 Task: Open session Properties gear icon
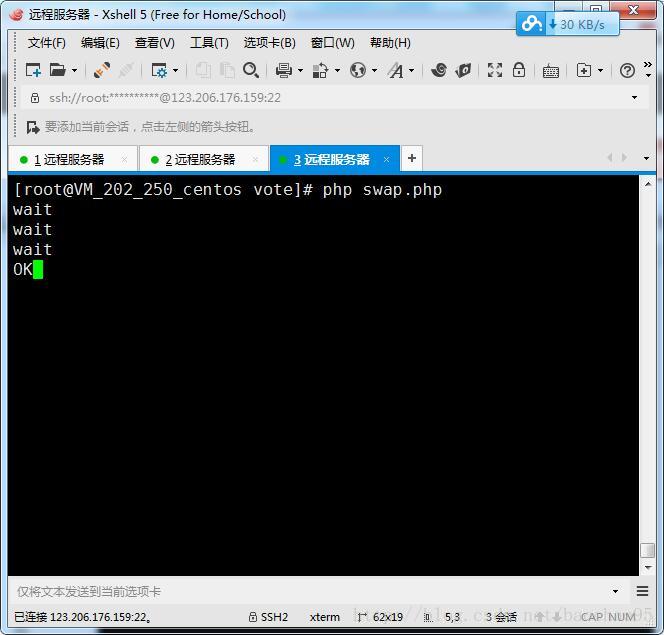(x=159, y=70)
